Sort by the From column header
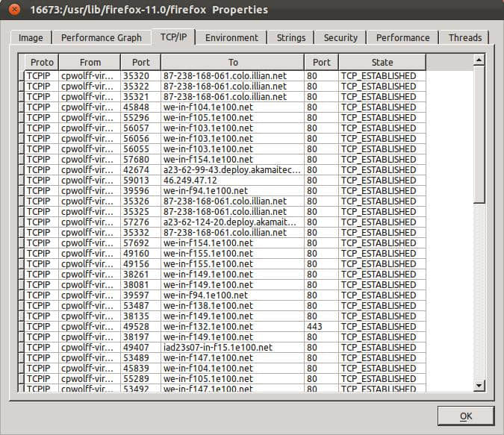The width and height of the screenshot is (504, 435). pos(90,62)
